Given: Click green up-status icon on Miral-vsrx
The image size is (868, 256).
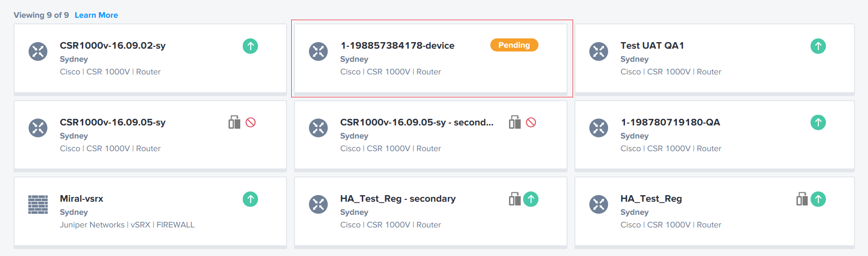Looking at the screenshot, I should click(x=251, y=199).
